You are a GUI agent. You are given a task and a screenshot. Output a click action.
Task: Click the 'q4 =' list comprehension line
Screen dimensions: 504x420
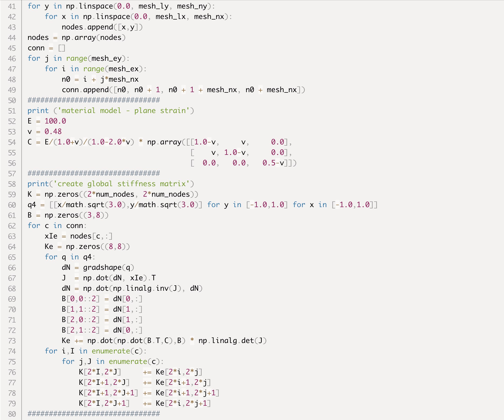point(203,205)
